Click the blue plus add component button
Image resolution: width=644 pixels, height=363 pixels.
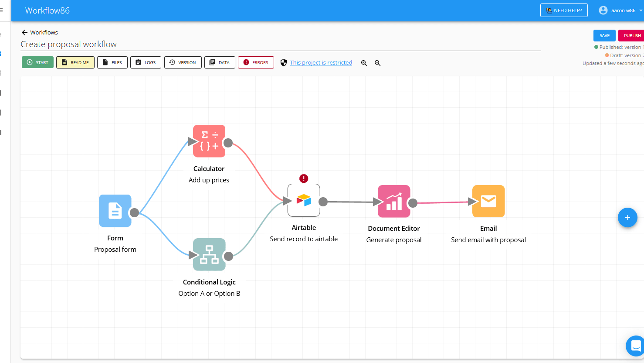pyautogui.click(x=627, y=217)
